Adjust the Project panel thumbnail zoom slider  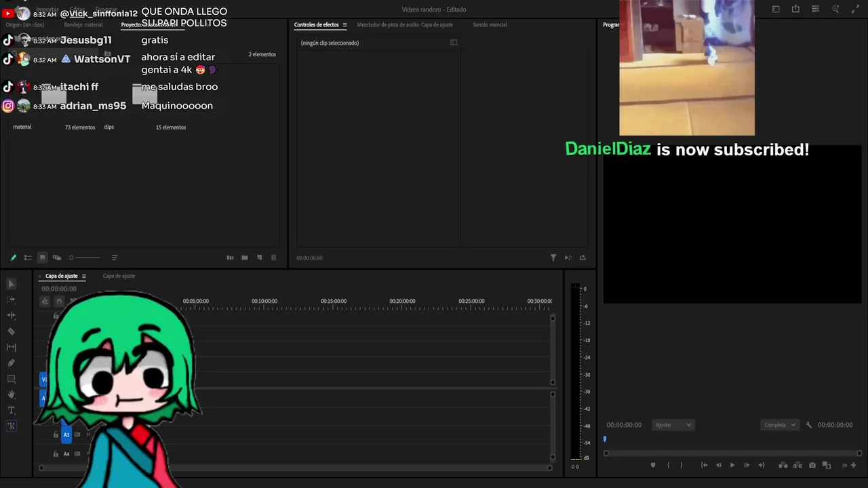pos(84,258)
